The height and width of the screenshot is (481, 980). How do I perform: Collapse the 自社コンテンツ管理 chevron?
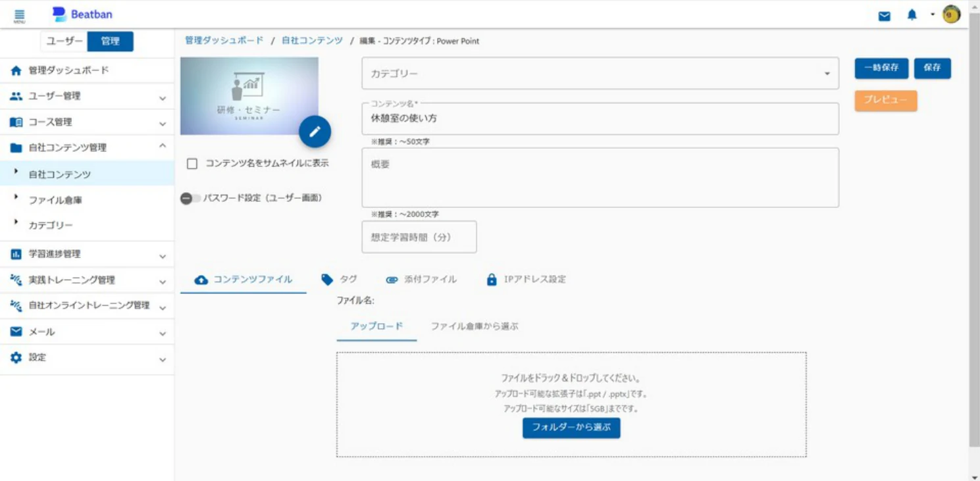pyautogui.click(x=163, y=146)
